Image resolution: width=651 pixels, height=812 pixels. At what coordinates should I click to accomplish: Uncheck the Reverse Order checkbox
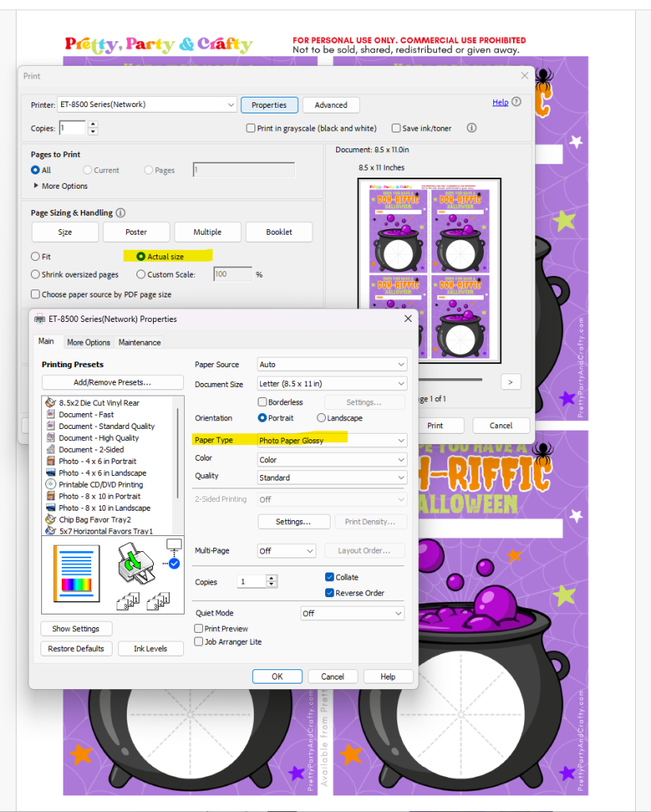pyautogui.click(x=329, y=593)
